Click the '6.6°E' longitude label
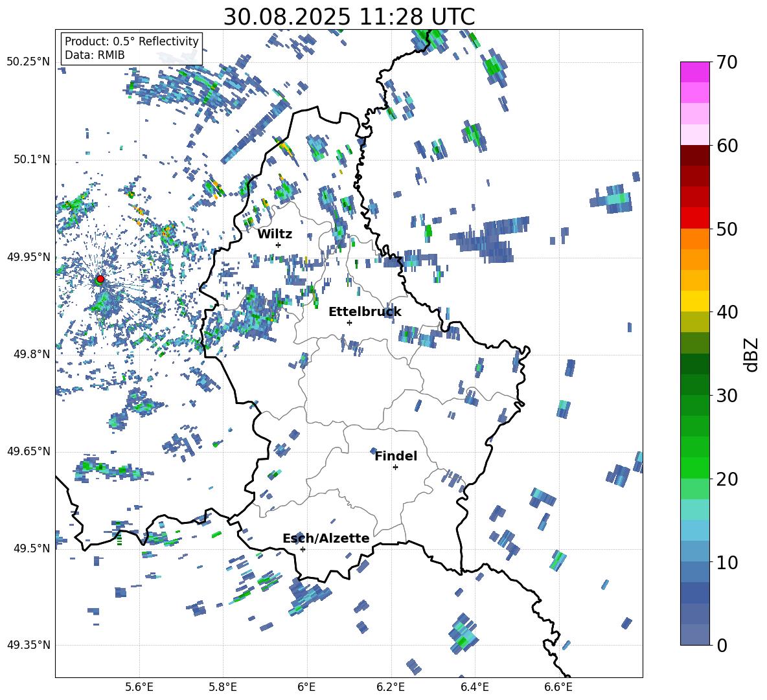Screen dimensions: 767x700 tap(558, 687)
